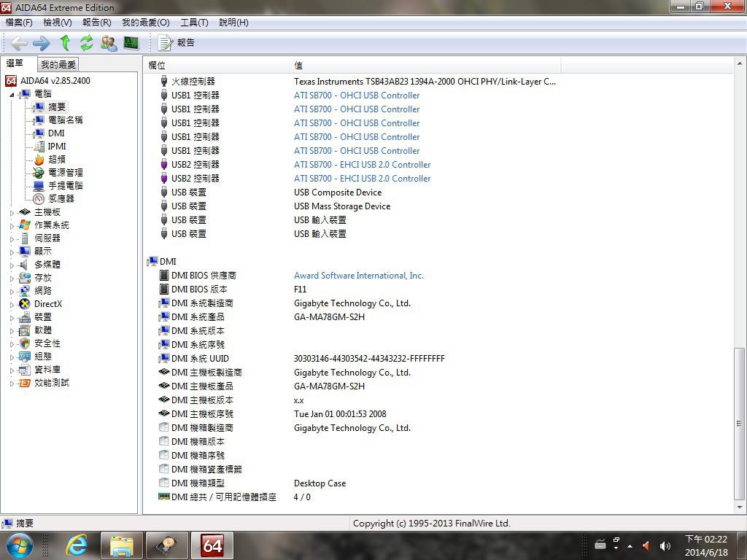Image resolution: width=747 pixels, height=560 pixels.
Task: Select the 摘要 tree item
Action: click(57, 107)
